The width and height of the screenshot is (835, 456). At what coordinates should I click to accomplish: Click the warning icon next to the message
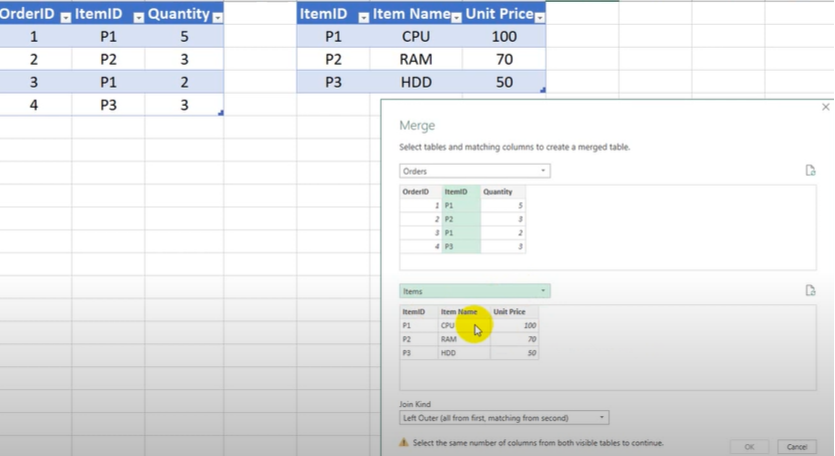[x=404, y=442]
